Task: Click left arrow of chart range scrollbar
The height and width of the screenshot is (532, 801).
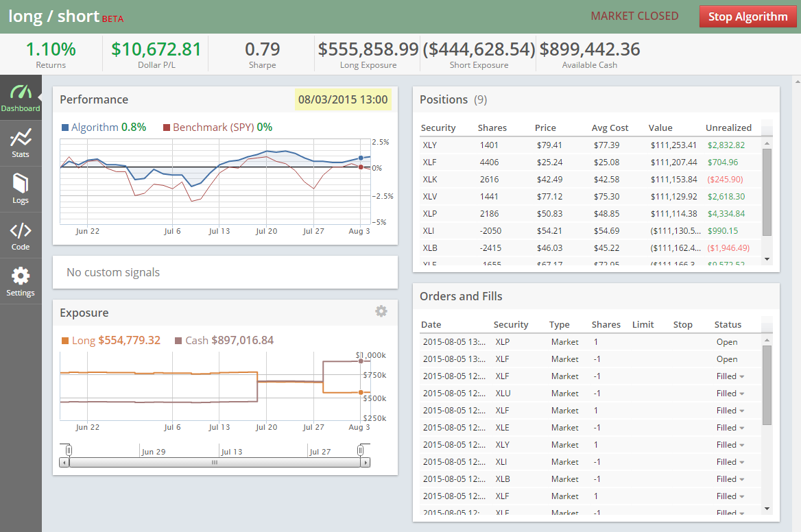Action: coord(64,463)
